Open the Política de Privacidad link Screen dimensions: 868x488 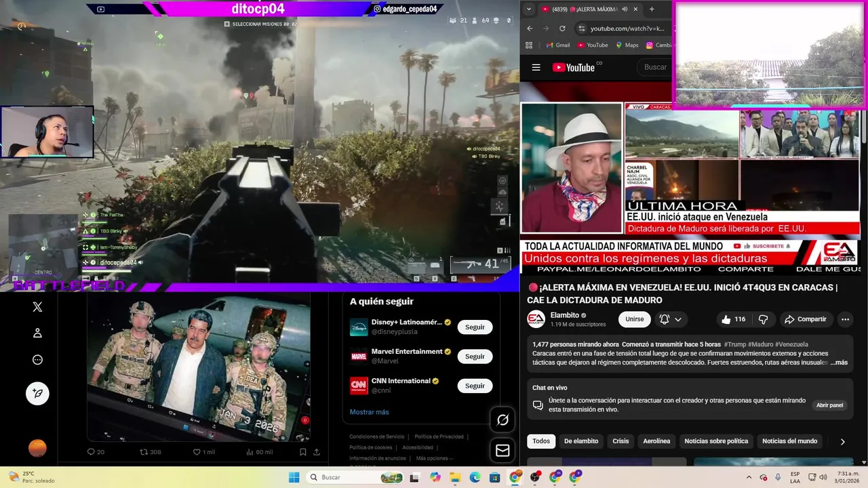[x=439, y=436]
